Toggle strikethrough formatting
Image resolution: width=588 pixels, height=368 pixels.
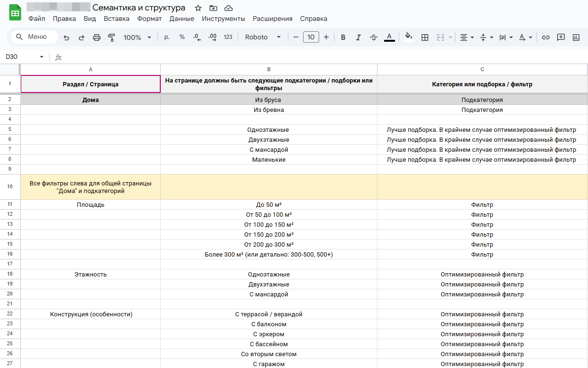pyautogui.click(x=374, y=37)
